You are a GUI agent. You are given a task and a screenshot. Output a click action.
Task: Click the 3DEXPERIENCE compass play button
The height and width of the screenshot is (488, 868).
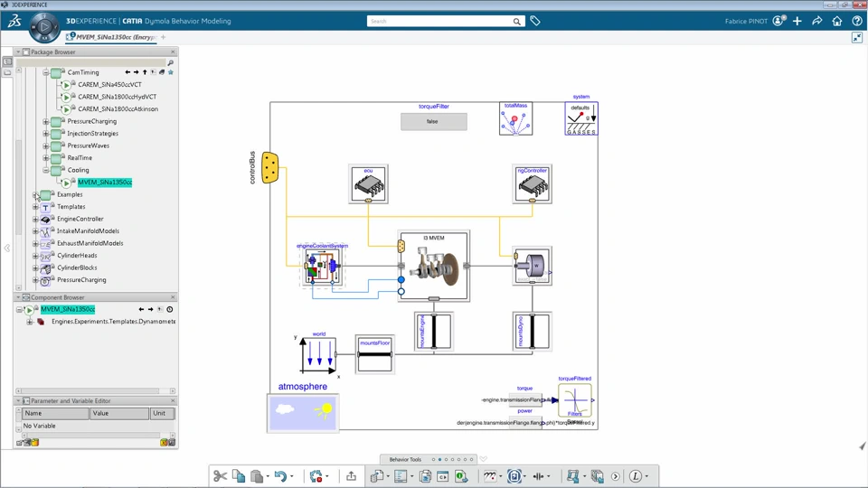pyautogui.click(x=44, y=26)
